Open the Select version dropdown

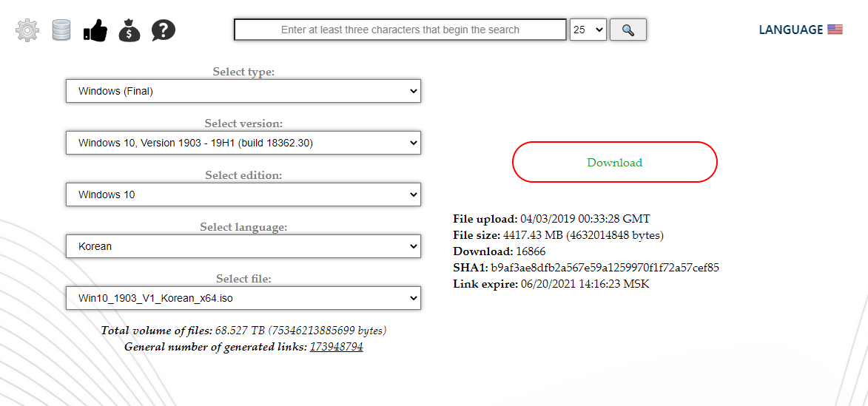tap(243, 143)
